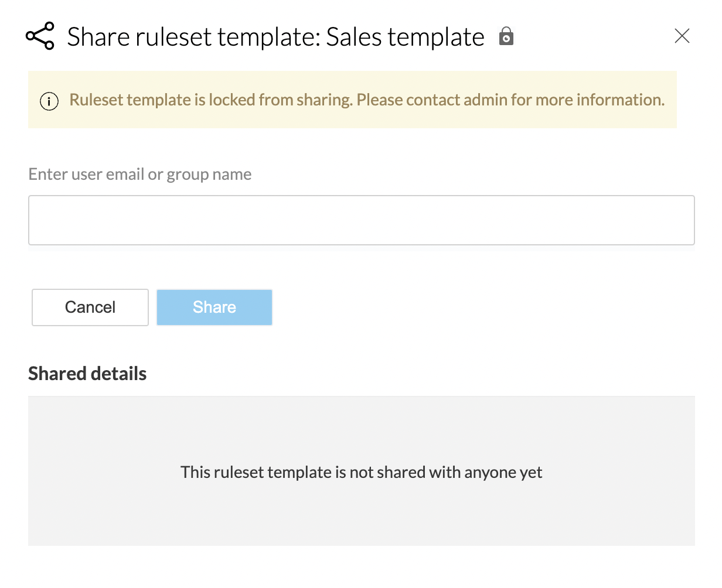Click the 'Shared details' heading

(x=87, y=374)
